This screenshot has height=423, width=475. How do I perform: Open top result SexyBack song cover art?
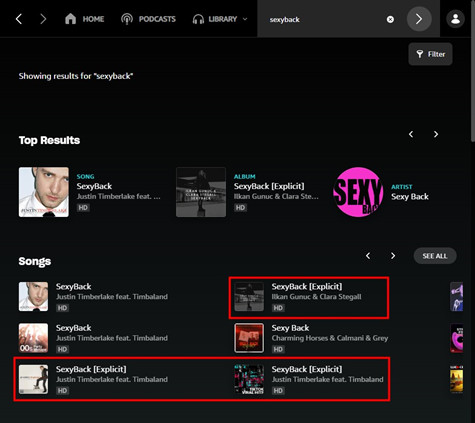tap(44, 192)
